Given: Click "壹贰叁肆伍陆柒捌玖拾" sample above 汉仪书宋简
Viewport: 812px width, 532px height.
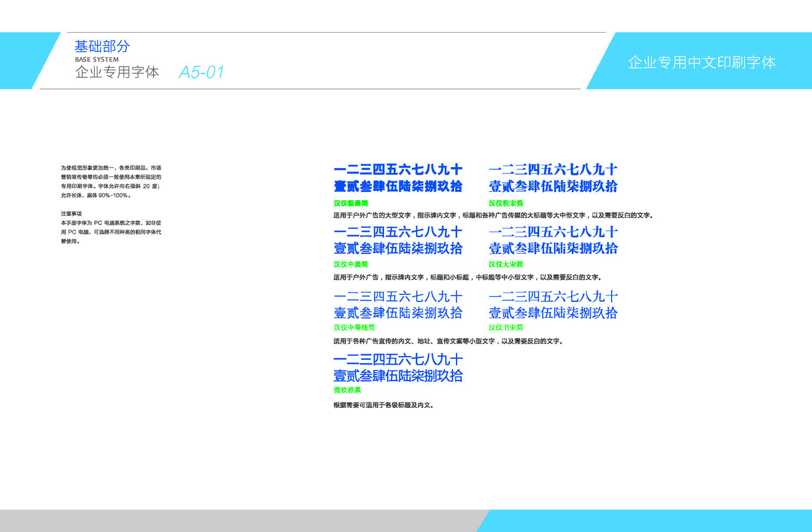Looking at the screenshot, I should point(553,313).
